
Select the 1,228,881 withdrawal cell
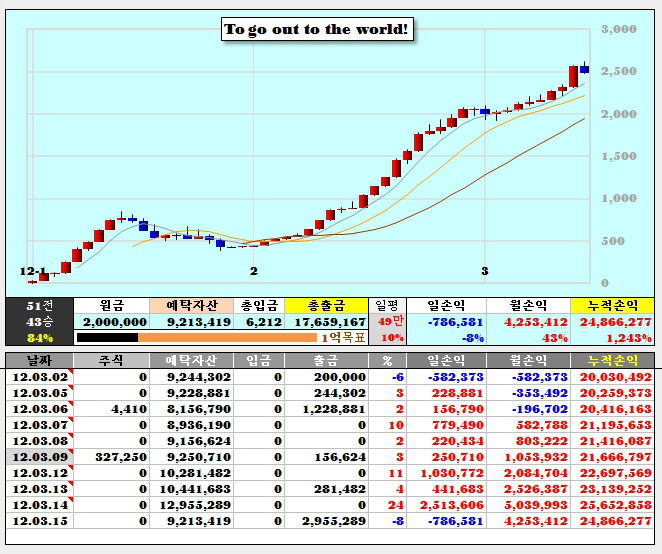(326, 408)
